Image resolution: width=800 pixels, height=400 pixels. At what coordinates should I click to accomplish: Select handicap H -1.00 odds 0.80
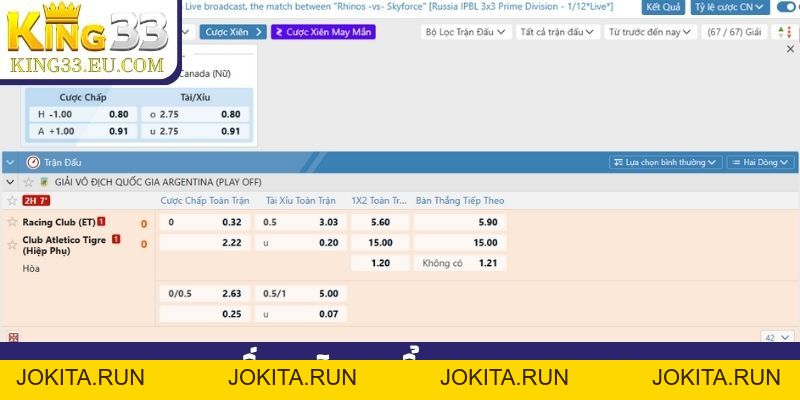click(83, 114)
